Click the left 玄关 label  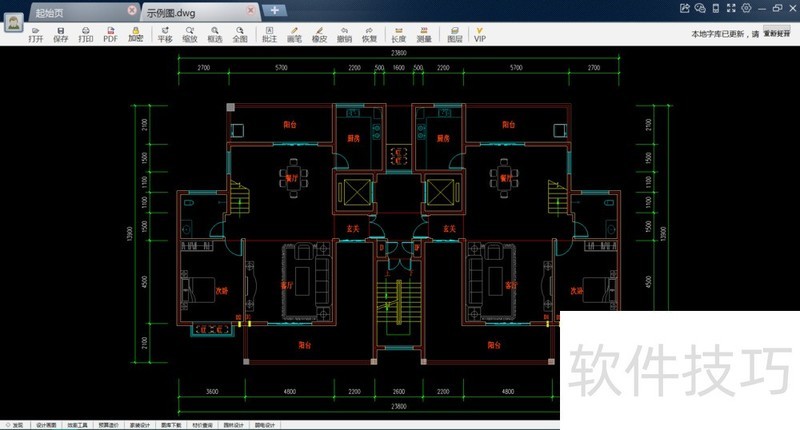click(x=353, y=229)
